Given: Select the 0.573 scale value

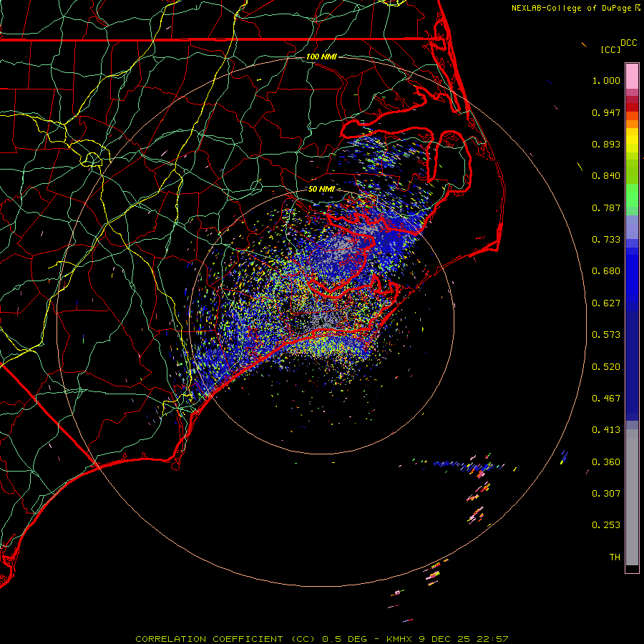Looking at the screenshot, I should (x=606, y=335).
